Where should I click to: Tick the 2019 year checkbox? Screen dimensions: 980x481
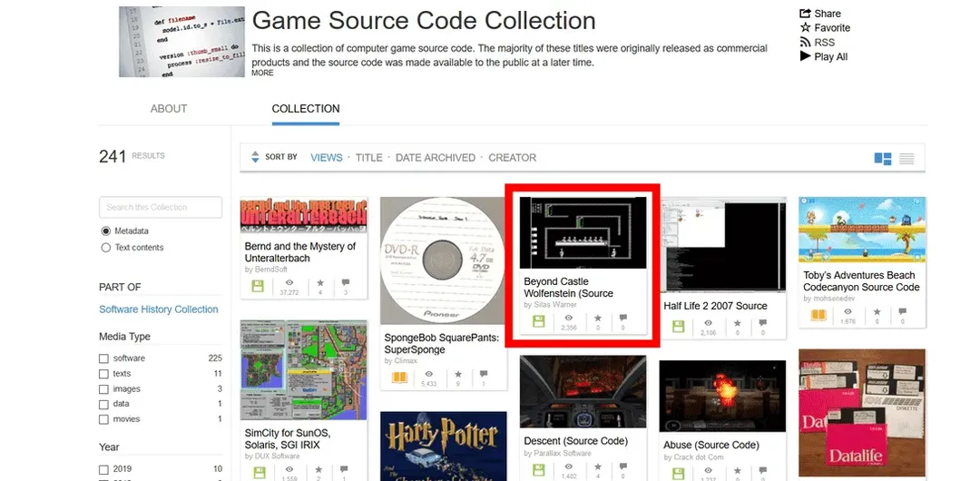(x=104, y=469)
